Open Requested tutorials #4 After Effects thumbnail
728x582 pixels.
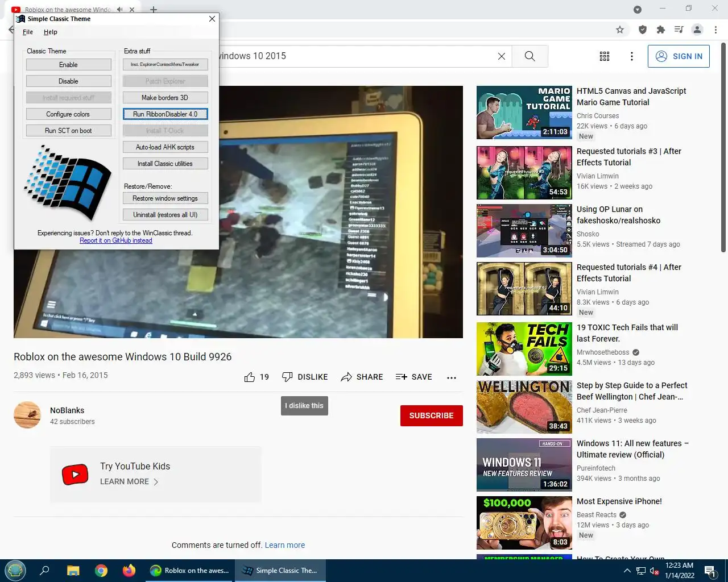[x=524, y=289]
